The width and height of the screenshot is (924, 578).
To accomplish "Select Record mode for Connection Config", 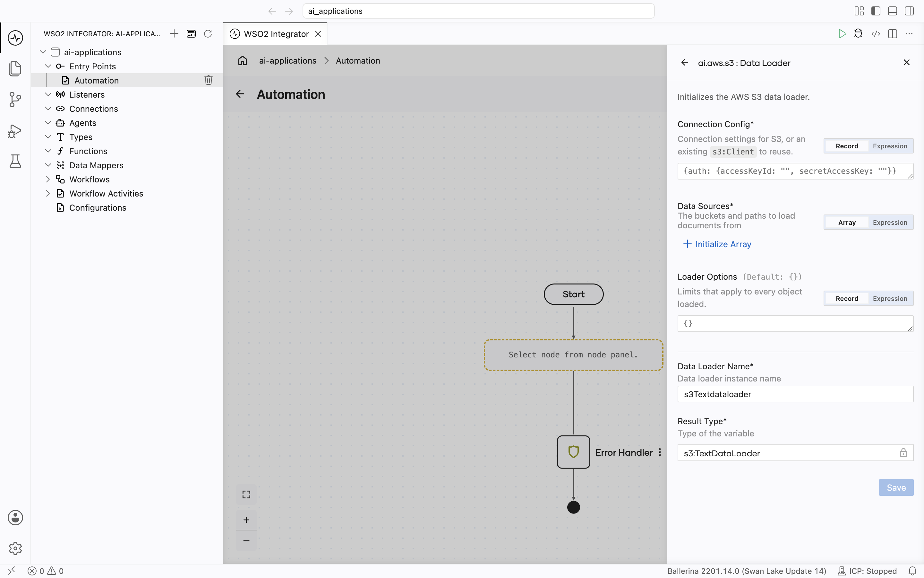I will 847,146.
